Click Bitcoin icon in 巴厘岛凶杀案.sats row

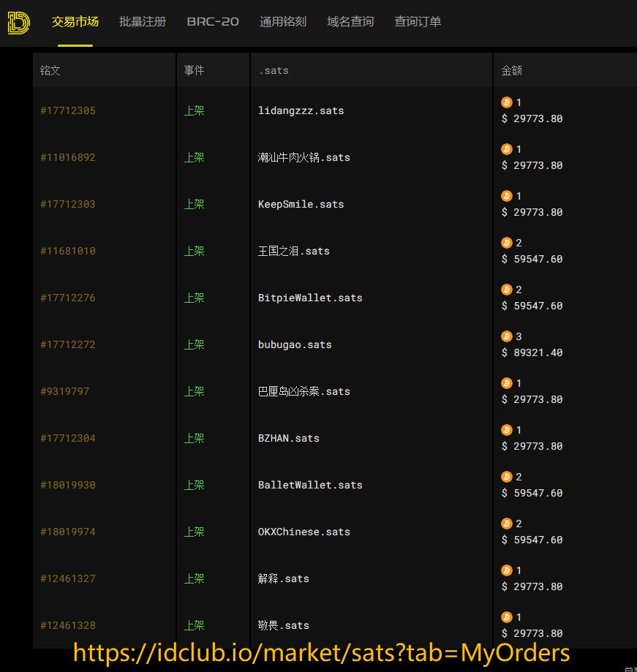[507, 382]
